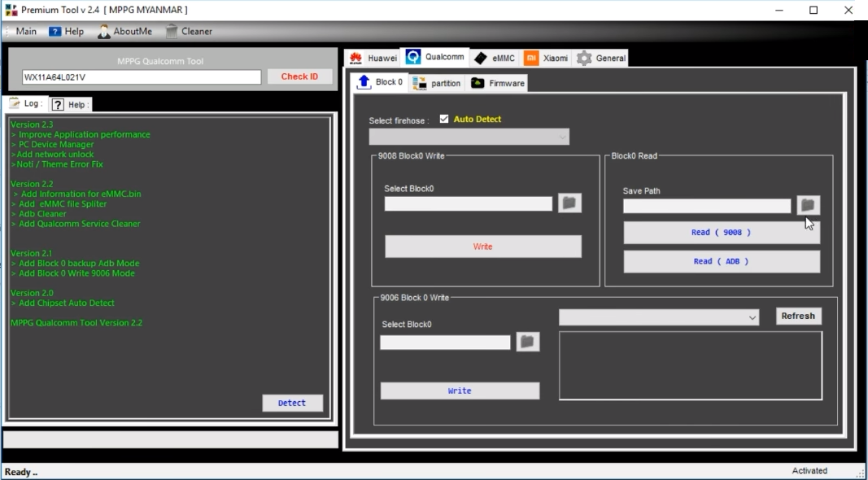Click the Xiaomi Mi logo icon
This screenshot has width=868, height=480.
tap(531, 58)
